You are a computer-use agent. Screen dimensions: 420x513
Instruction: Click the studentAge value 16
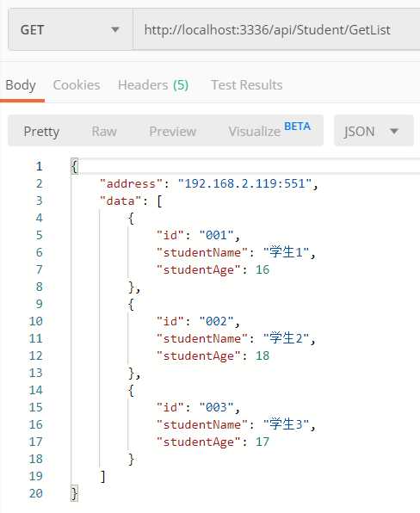click(x=262, y=269)
